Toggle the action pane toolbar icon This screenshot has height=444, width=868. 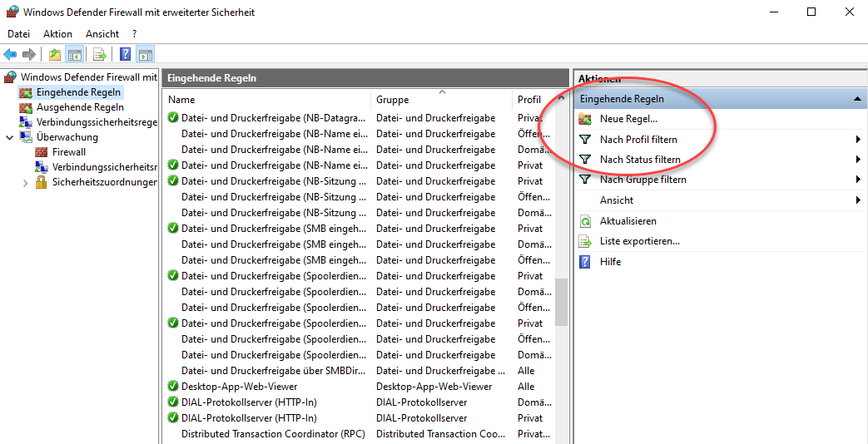pos(145,54)
